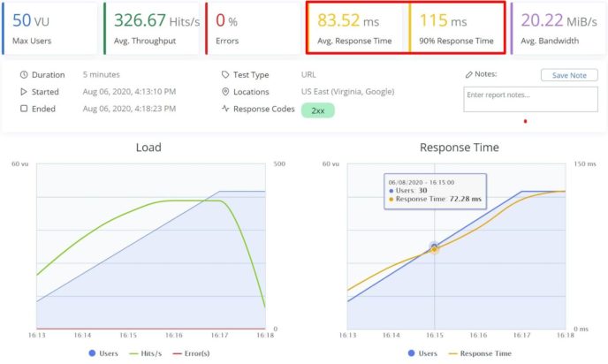Viewport: 608px width, 364px height.
Task: Click the '150 ms' axis label
Action: click(x=585, y=164)
